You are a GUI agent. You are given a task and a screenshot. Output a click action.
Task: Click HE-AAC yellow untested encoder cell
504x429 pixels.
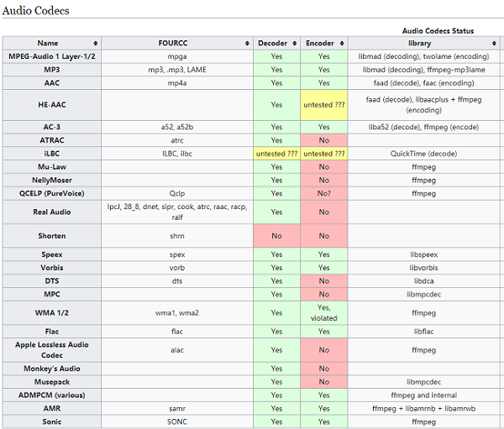324,105
